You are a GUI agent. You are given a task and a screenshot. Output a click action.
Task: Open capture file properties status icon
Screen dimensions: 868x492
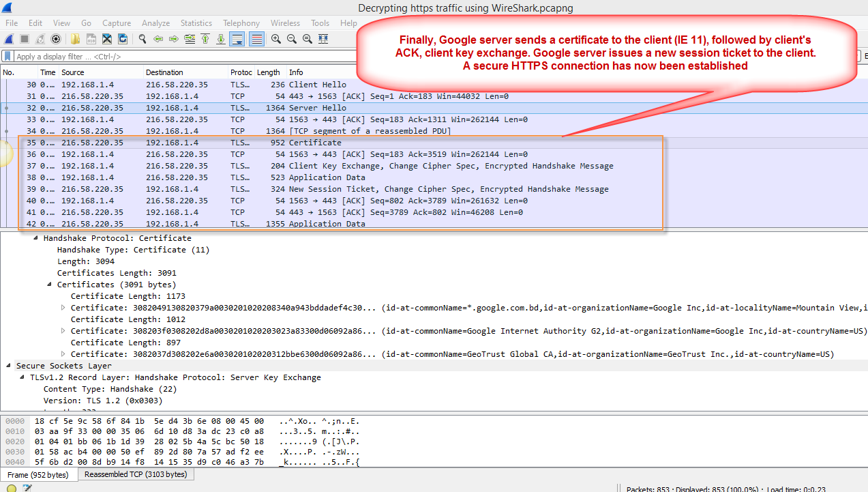point(27,488)
